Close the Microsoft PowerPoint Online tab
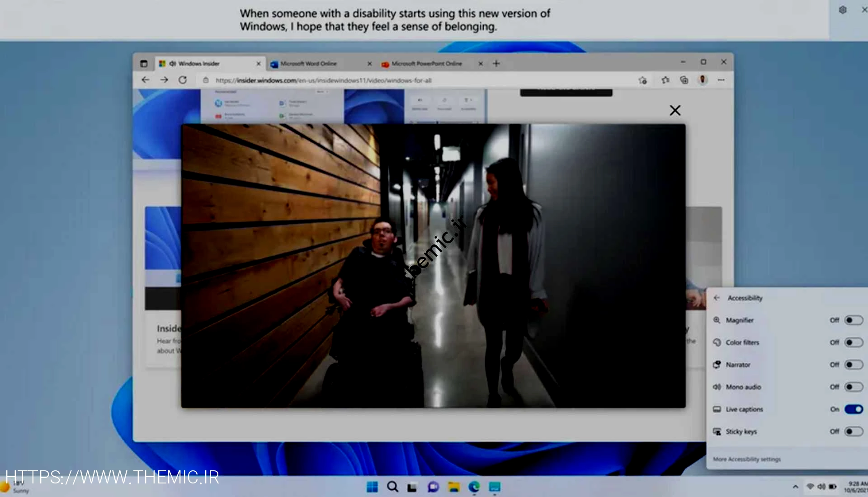This screenshot has width=868, height=497. coord(481,64)
